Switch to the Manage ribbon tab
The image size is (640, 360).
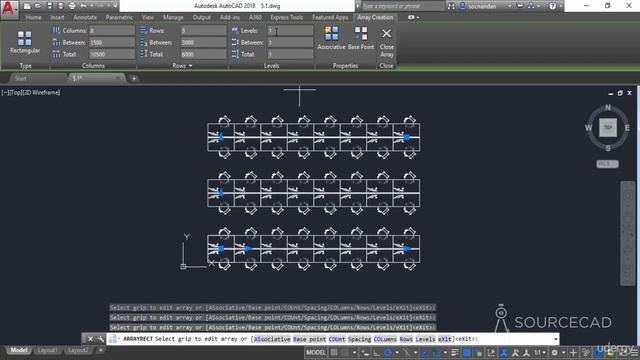173,17
